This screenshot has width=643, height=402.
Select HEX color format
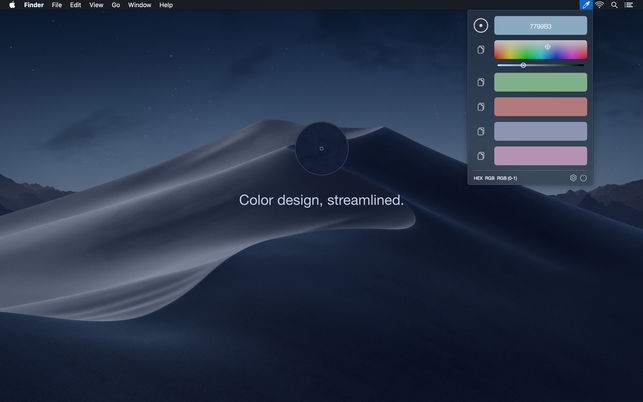[478, 178]
